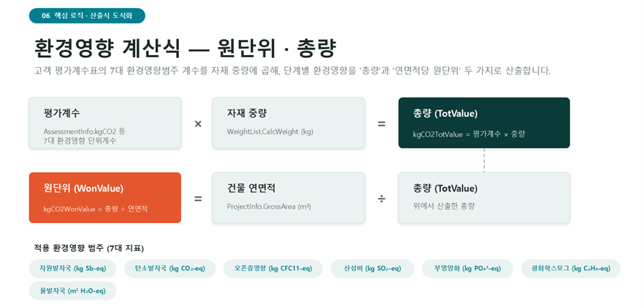Click the text '7대 환경영향 단위계수'
This screenshot has width=644, height=306.
point(79,141)
